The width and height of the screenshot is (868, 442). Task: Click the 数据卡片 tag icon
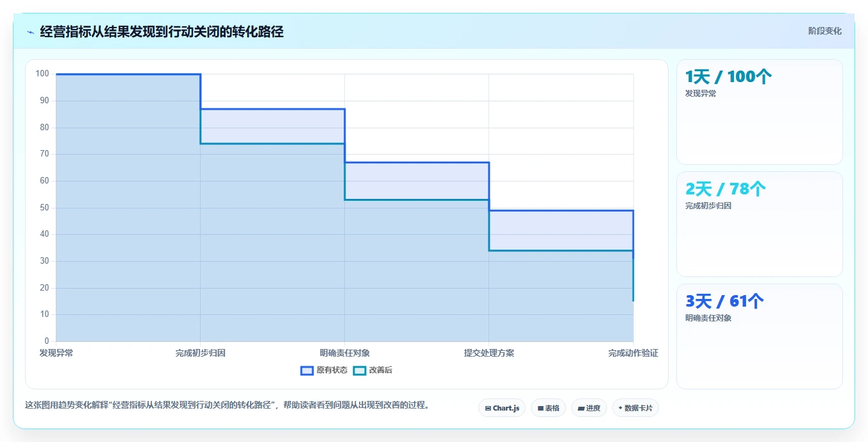(621, 408)
